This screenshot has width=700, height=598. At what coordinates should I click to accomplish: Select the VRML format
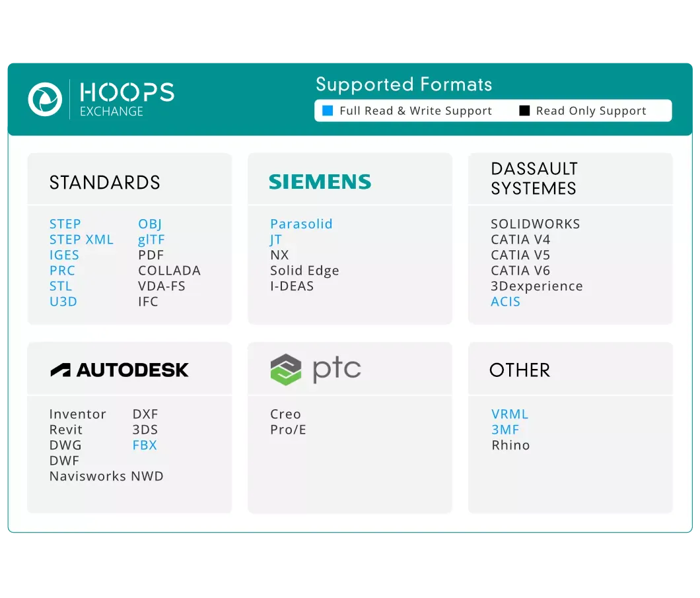510,414
